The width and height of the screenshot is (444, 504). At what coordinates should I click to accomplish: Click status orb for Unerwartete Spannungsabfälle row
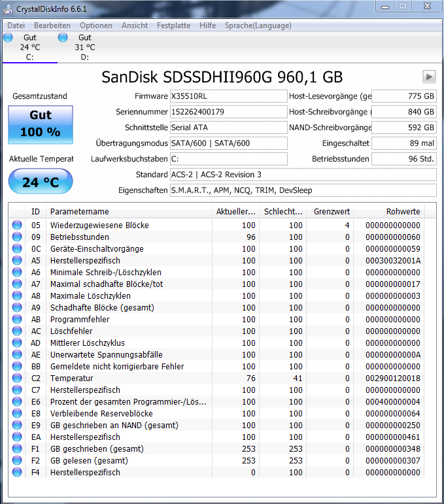point(17,354)
